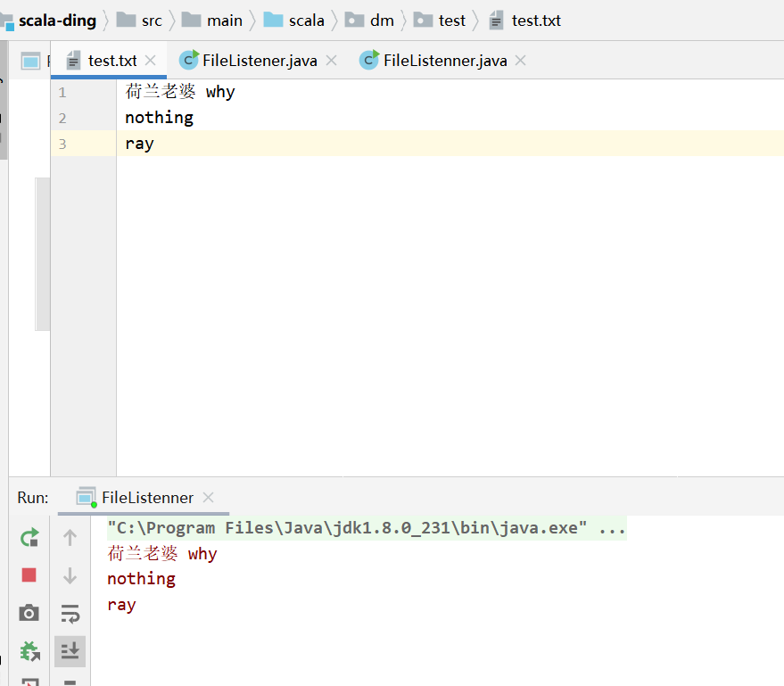Toggle scroll to end of console
The height and width of the screenshot is (686, 784).
click(70, 651)
